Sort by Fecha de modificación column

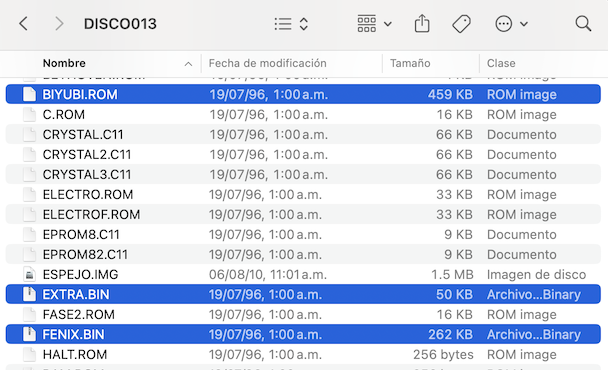tap(268, 63)
